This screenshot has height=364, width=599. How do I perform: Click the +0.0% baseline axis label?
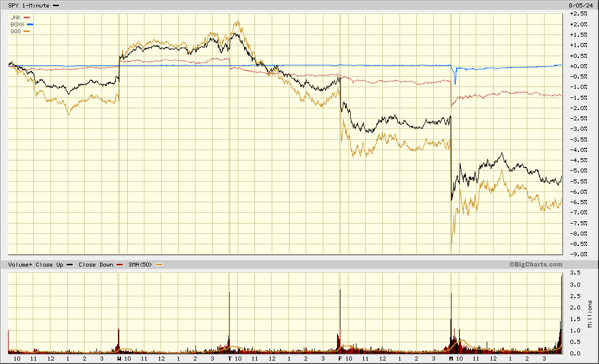(578, 66)
